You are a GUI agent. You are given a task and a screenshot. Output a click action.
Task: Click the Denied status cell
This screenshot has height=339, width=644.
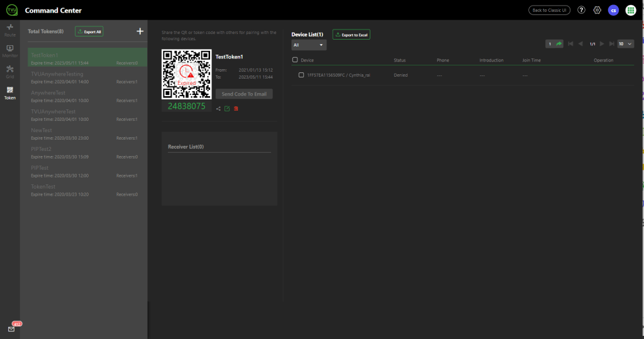[x=401, y=75]
